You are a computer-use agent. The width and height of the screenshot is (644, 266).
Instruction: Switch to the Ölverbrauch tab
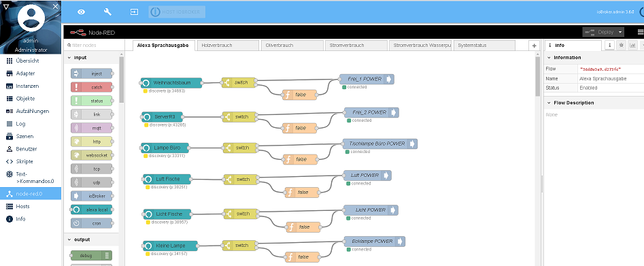292,45
